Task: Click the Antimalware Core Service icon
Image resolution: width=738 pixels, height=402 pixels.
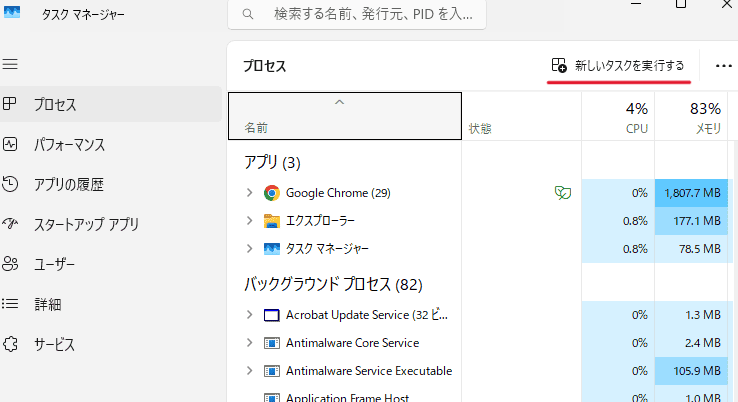Action: click(272, 343)
